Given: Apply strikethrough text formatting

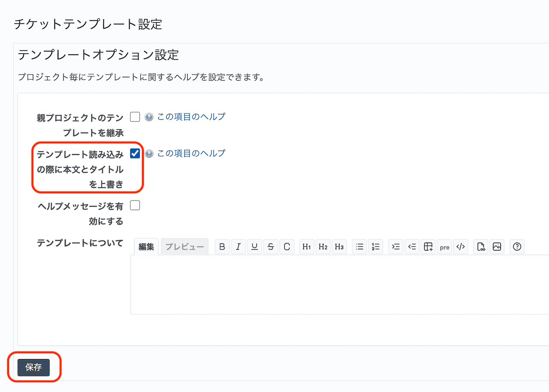Looking at the screenshot, I should pyautogui.click(x=270, y=247).
